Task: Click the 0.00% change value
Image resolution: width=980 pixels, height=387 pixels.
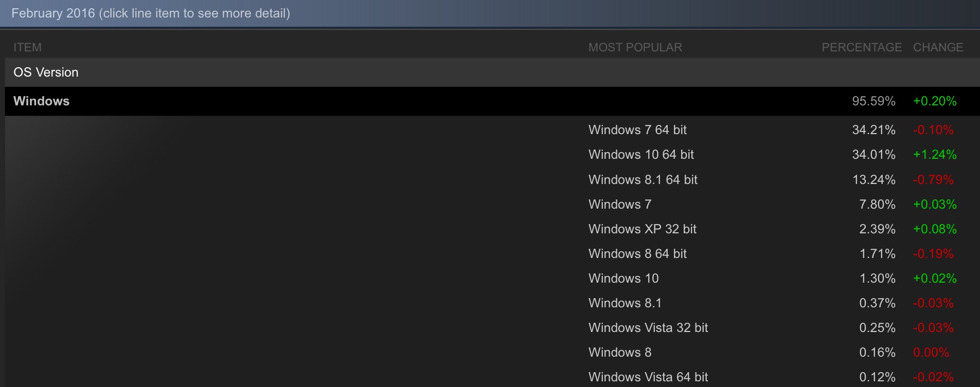Action: click(931, 353)
